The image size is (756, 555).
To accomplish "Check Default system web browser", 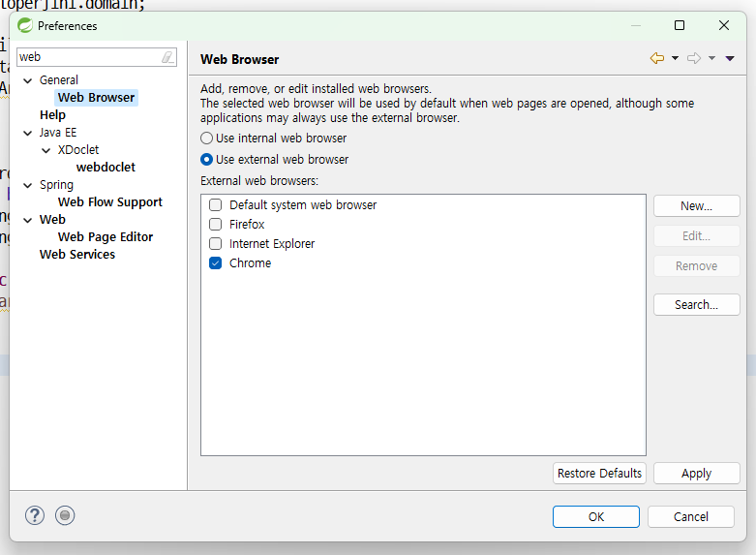I will click(216, 205).
